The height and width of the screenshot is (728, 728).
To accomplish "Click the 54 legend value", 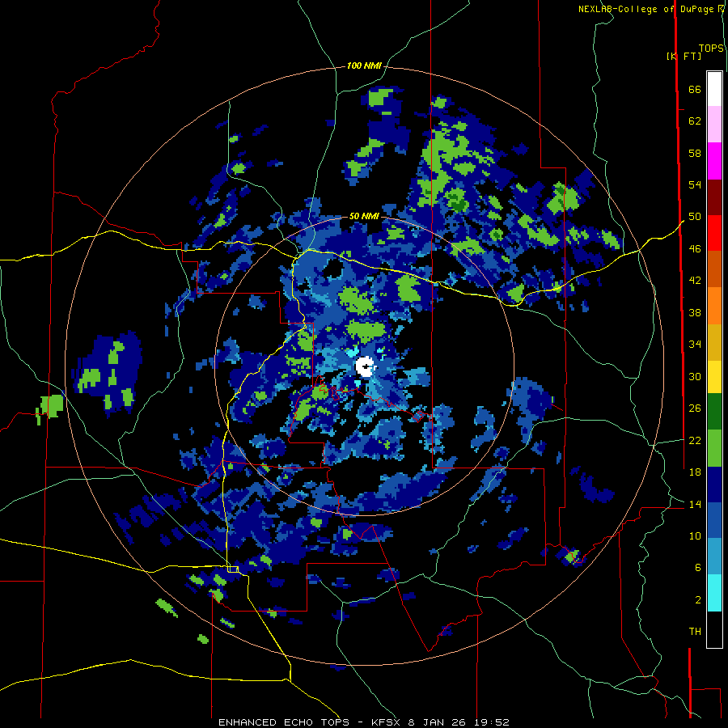I will click(695, 184).
